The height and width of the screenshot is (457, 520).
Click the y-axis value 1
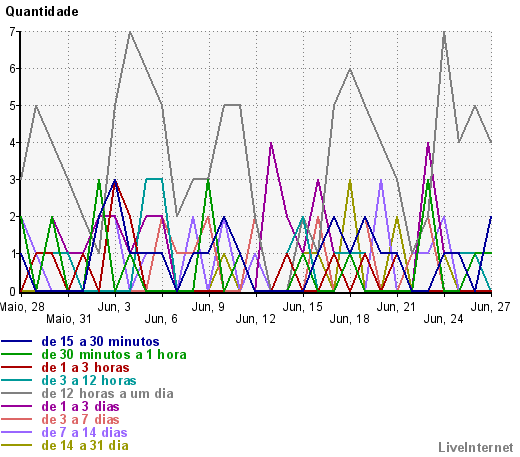[13, 254]
